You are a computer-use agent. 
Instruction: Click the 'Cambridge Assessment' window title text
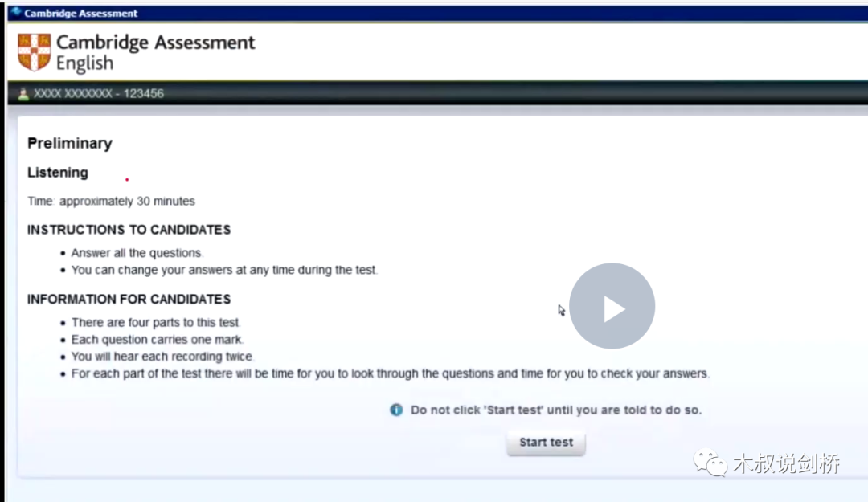pos(81,14)
